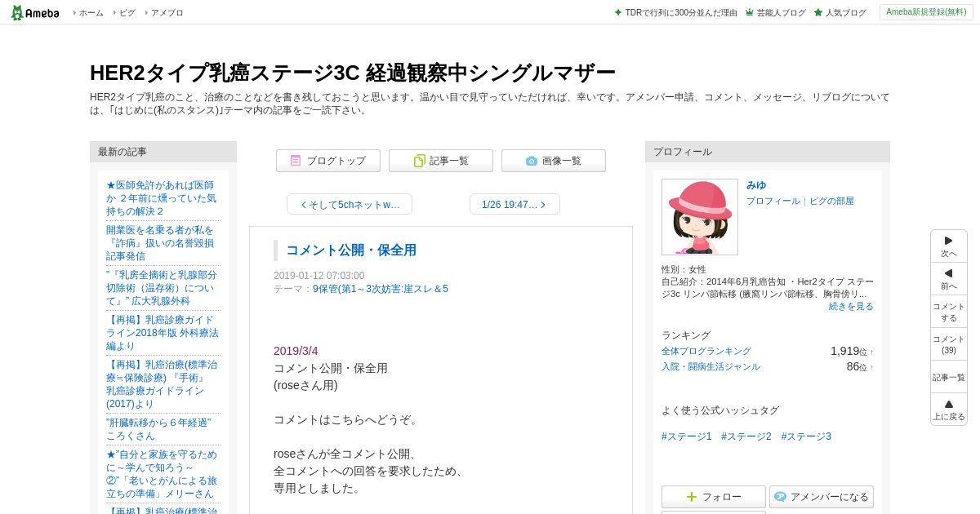Click hashtag #ステージ2
980x514 pixels.
pyautogui.click(x=746, y=436)
